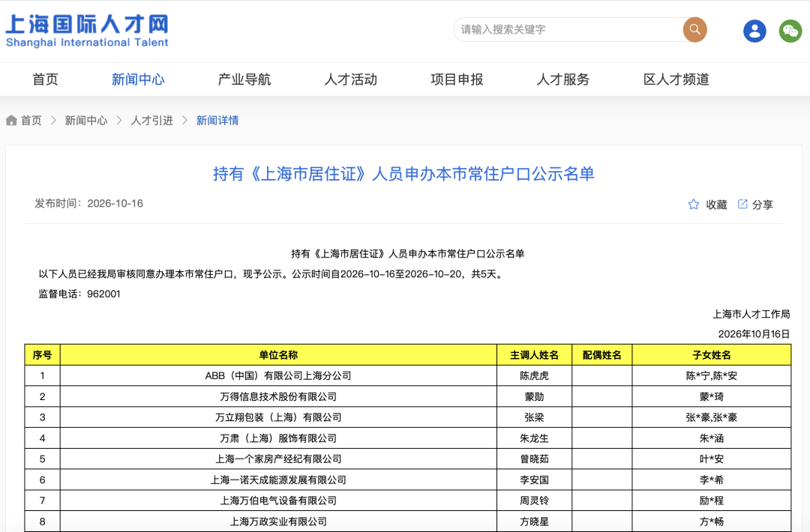The height and width of the screenshot is (532, 810).
Task: Click children cell 李*希
Action: [x=711, y=480]
